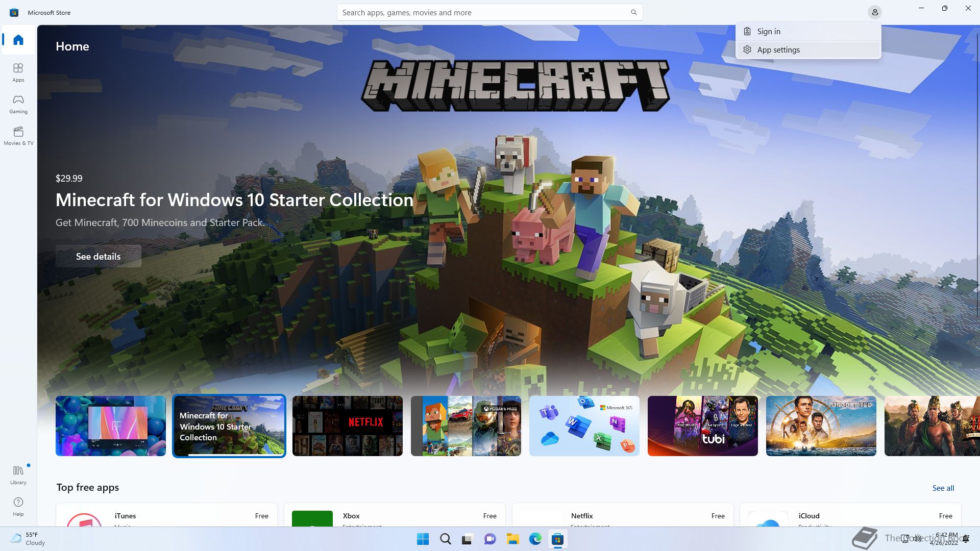Select the Windows 11 themes thumbnail
Image resolution: width=980 pixels, height=551 pixels.
click(x=111, y=426)
